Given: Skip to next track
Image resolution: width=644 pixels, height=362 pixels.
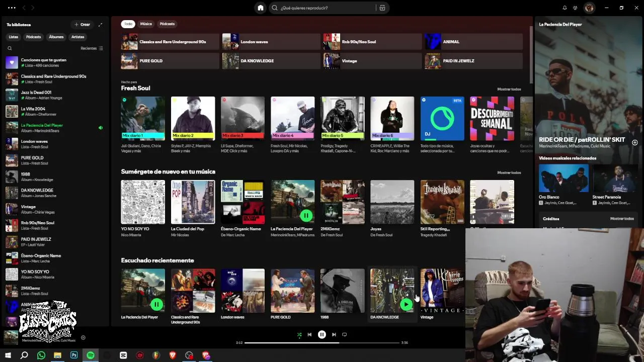Looking at the screenshot, I should tap(334, 334).
